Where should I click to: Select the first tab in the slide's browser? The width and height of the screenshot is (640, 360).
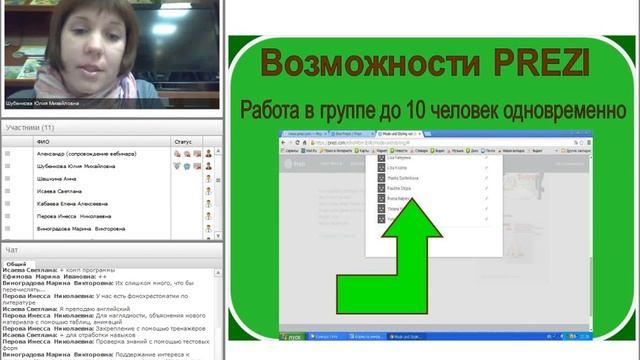pyautogui.click(x=304, y=134)
